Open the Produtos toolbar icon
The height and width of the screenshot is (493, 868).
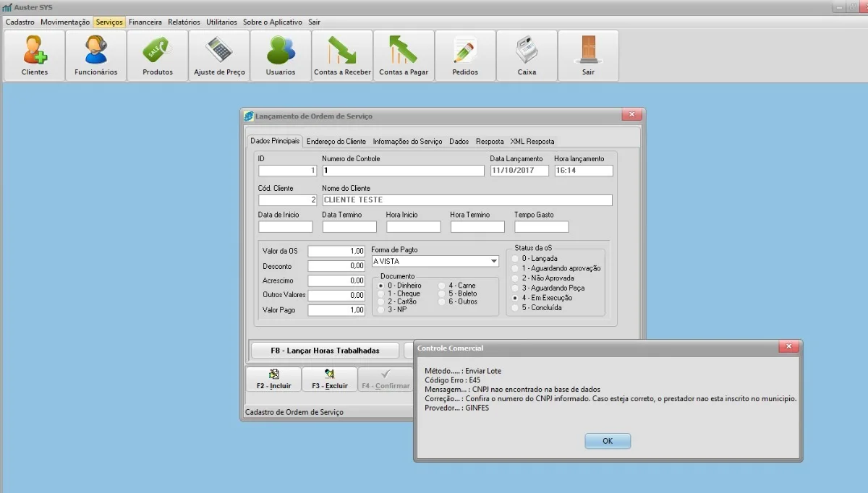coord(158,56)
